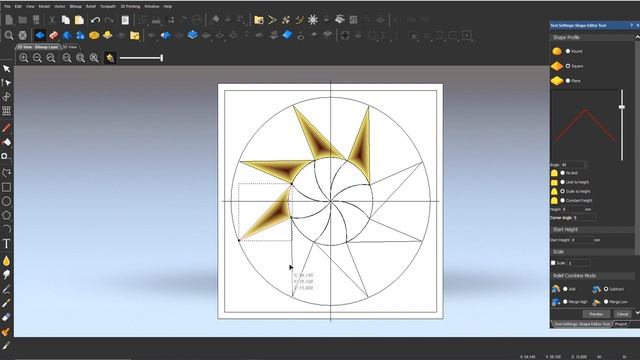Collapse the Relief Combine Mode section header
Screen dimensions: 640x360
pos(592,276)
